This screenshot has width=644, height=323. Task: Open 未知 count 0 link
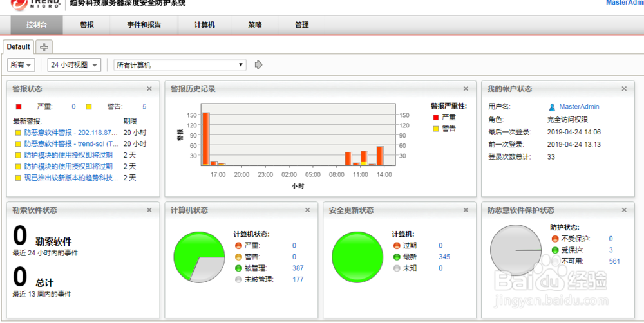point(440,268)
